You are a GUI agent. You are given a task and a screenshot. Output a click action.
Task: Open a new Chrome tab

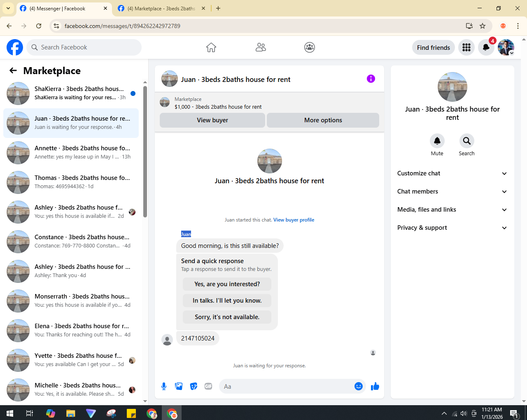218,8
